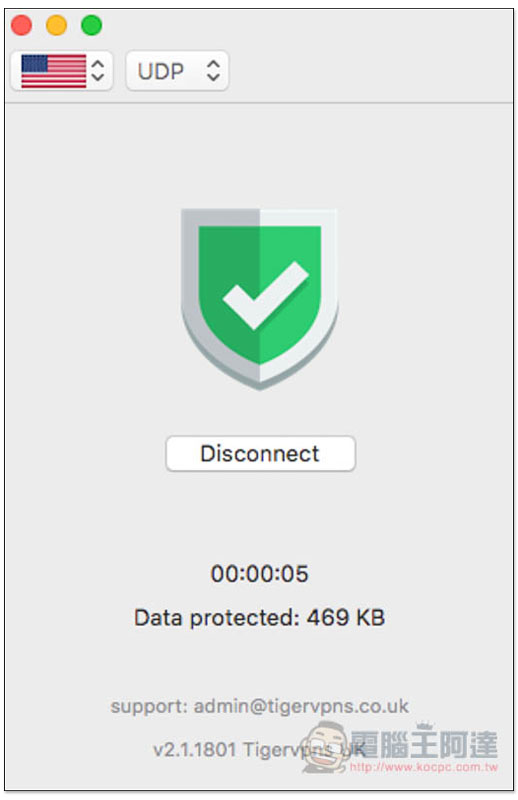
Task: Click the arrows beside UDP label
Action: pos(213,71)
